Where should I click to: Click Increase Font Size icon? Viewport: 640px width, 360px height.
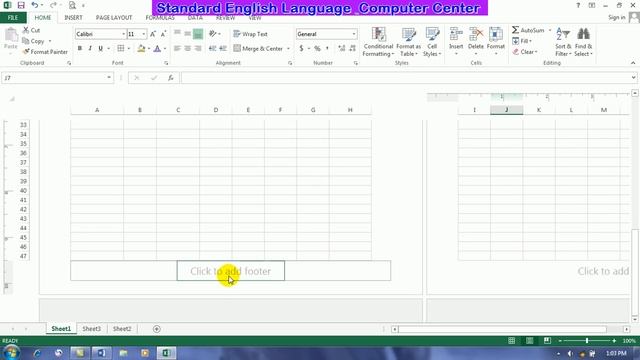[153, 34]
